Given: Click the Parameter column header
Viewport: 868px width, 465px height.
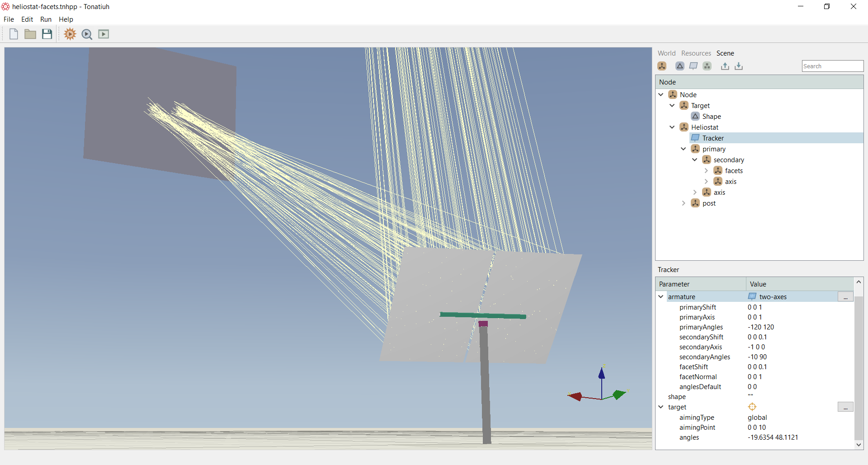Looking at the screenshot, I should click(x=700, y=284).
